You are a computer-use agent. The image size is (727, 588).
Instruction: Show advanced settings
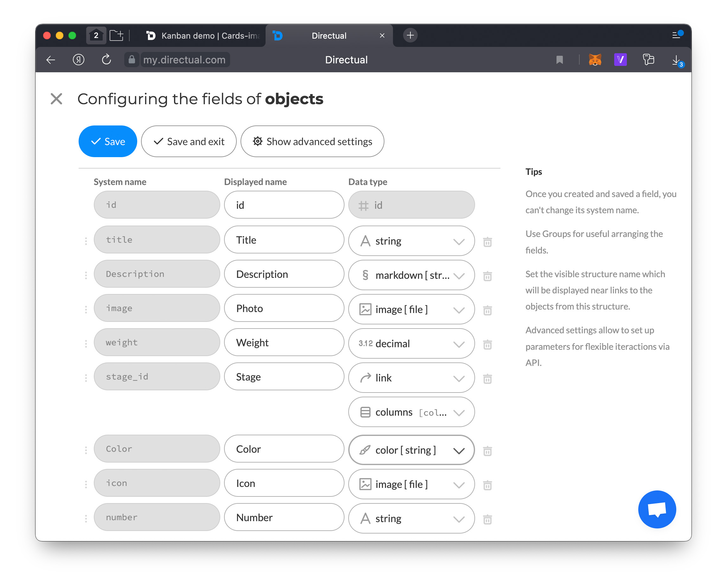pyautogui.click(x=312, y=141)
